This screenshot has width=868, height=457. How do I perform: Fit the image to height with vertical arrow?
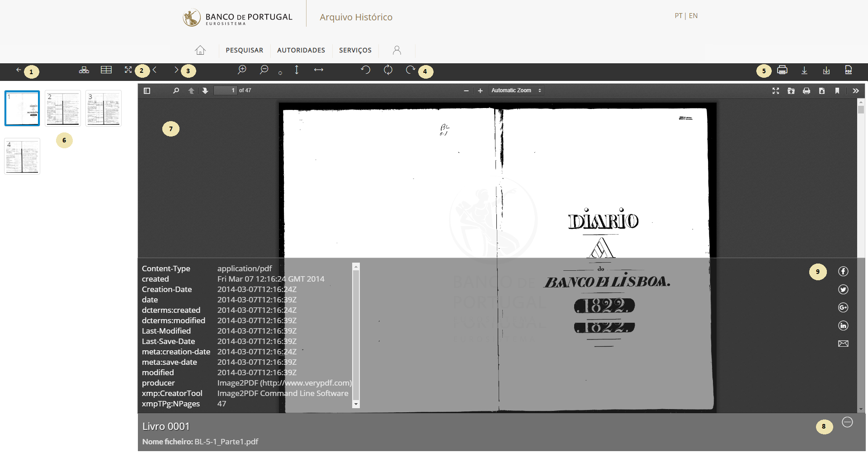pos(297,70)
